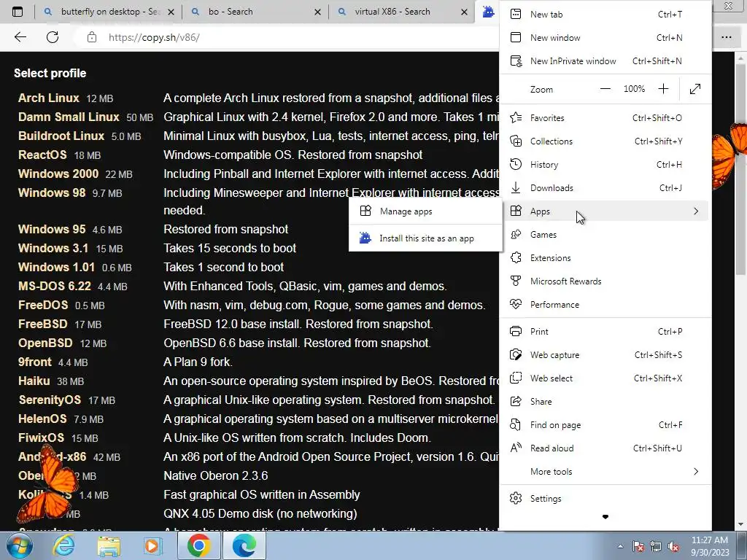Switch to 'bo - Search' tab

click(253, 12)
